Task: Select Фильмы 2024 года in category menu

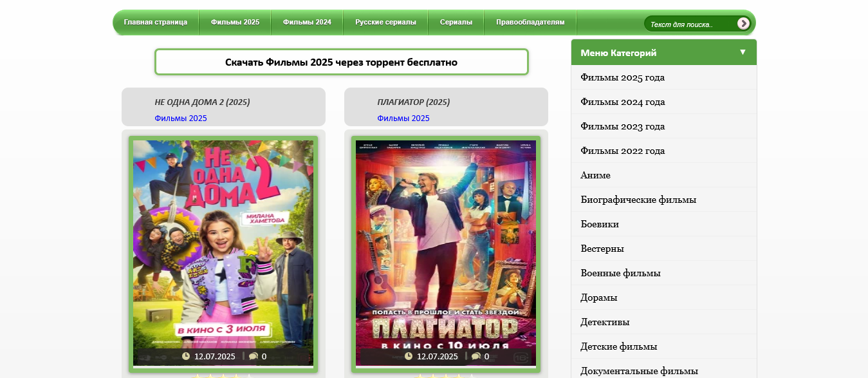Action: click(664, 102)
